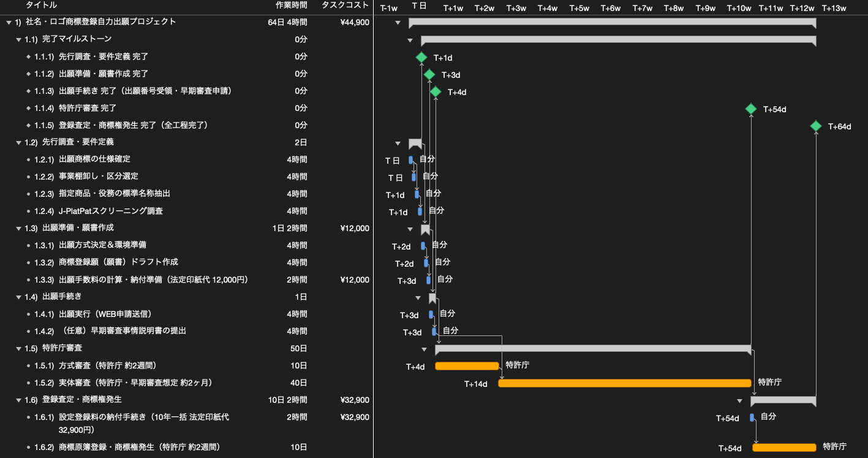
Task: Click the ¥44,900 project cost cell
Action: 355,23
